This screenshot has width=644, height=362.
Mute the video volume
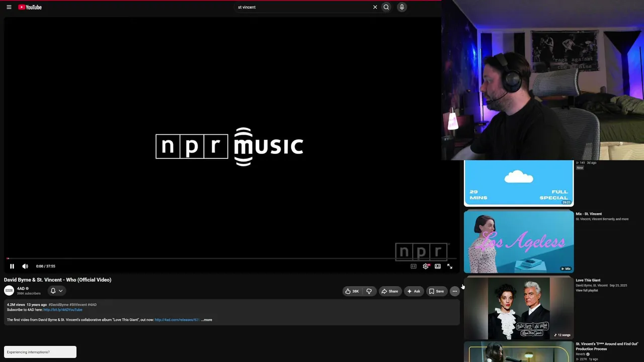(25, 266)
